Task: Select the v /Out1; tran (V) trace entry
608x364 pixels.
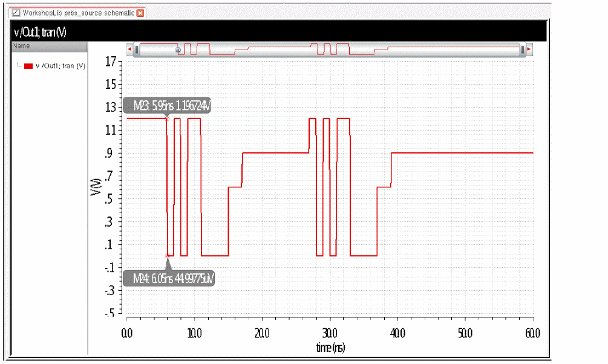Action: point(60,66)
